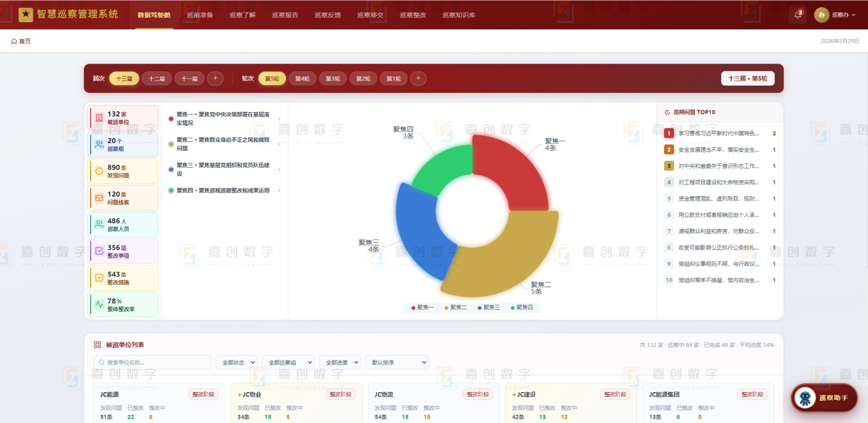Click the 十三届 · 第5轮 button
Image resolution: width=868 pixels, height=423 pixels.
[748, 79]
